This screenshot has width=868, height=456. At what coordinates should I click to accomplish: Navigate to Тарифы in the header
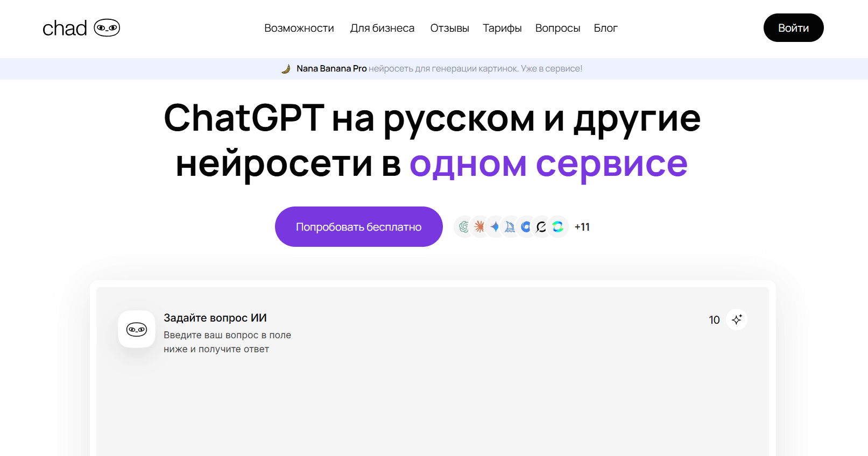(502, 28)
